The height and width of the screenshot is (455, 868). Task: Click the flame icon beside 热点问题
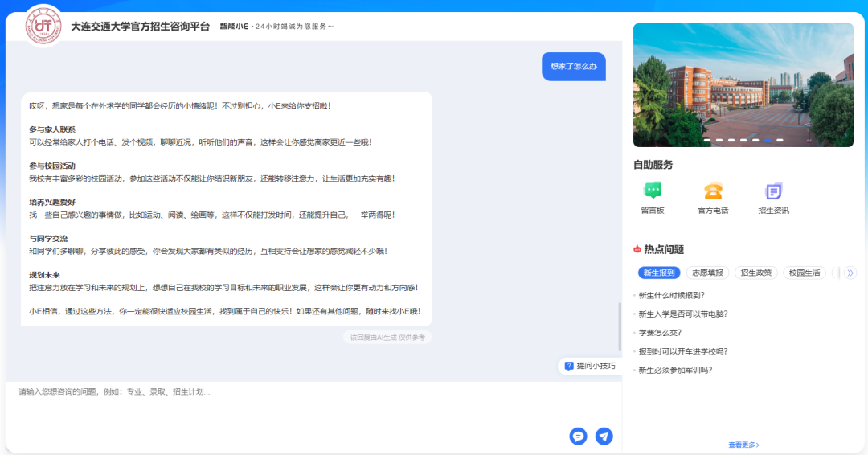pos(637,249)
